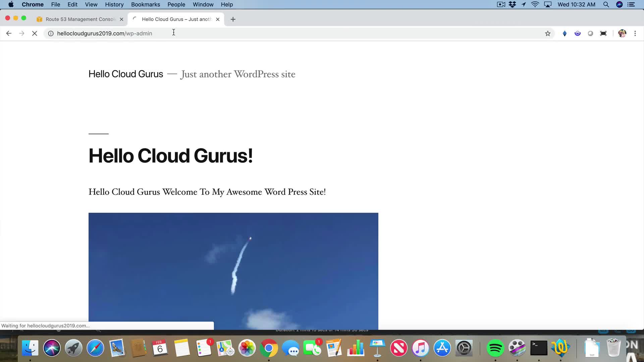Viewport: 644px width, 362px height.
Task: Click the bookmark star icon
Action: tap(548, 34)
